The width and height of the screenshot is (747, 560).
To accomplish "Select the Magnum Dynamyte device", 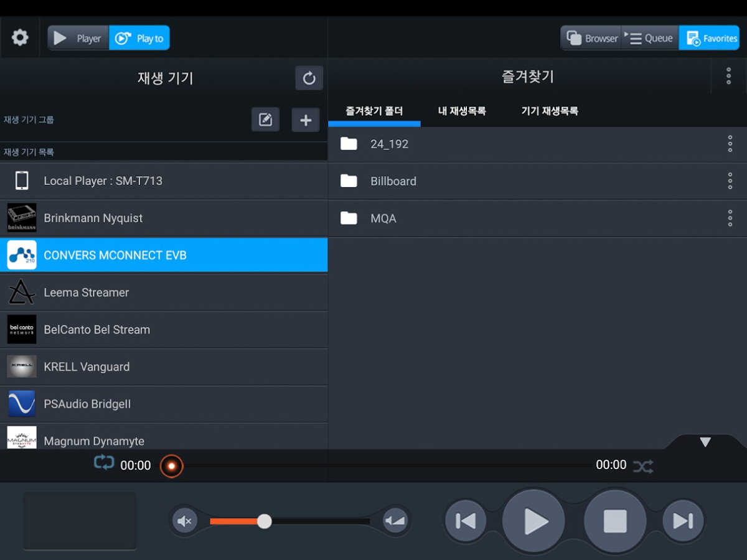I will pos(164,437).
